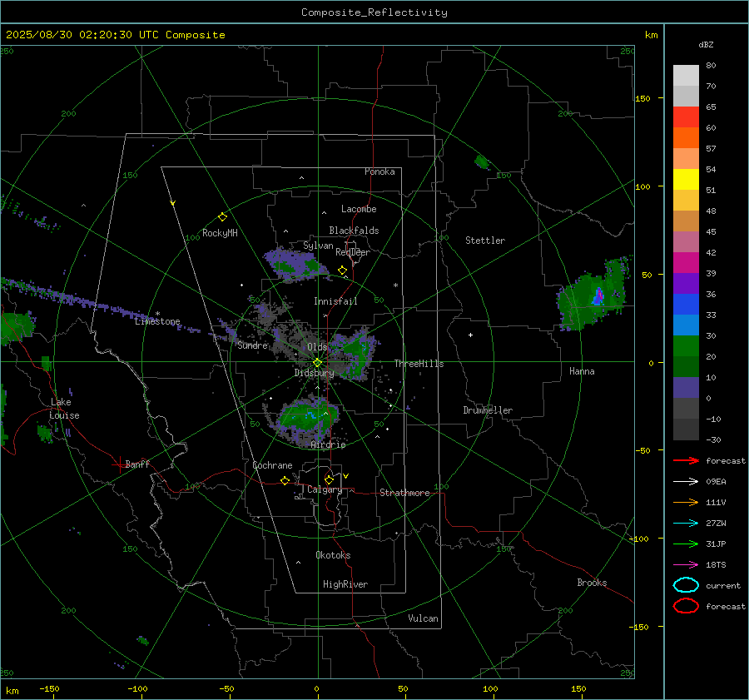Select the bright green 30-20 dBZ swatch
The image size is (749, 700).
pos(686,346)
